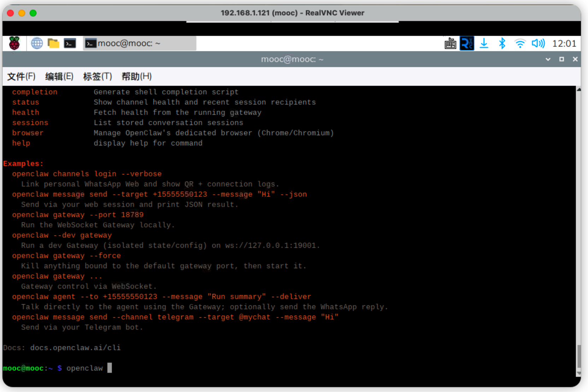This screenshot has width=588, height=392.
Task: Click the panel clock showing 12:01
Action: (564, 44)
